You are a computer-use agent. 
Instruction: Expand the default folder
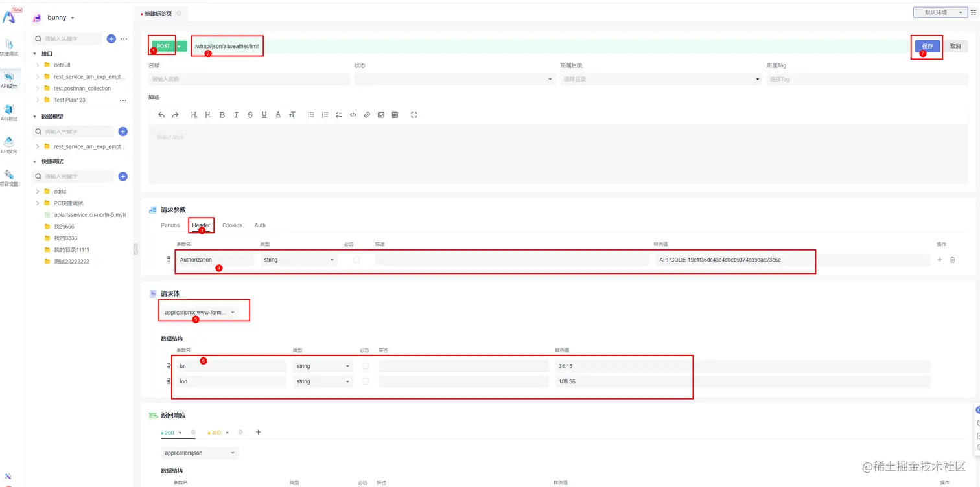coord(38,65)
